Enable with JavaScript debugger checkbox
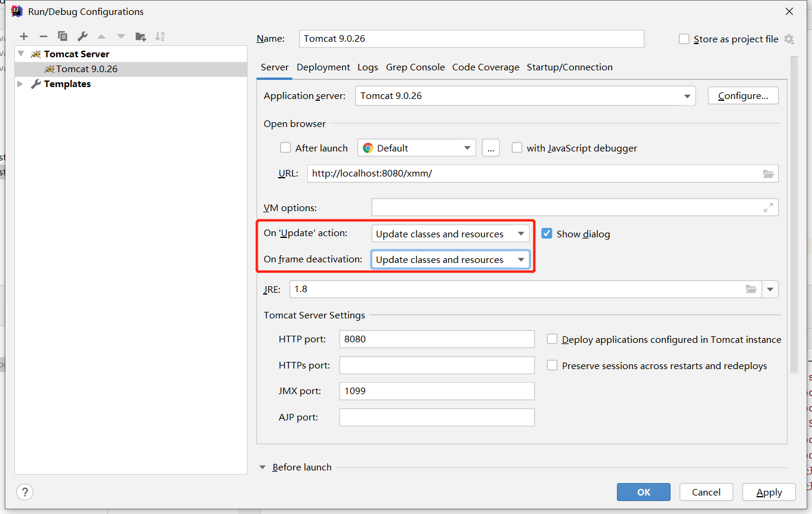This screenshot has width=812, height=514. pyautogui.click(x=517, y=148)
